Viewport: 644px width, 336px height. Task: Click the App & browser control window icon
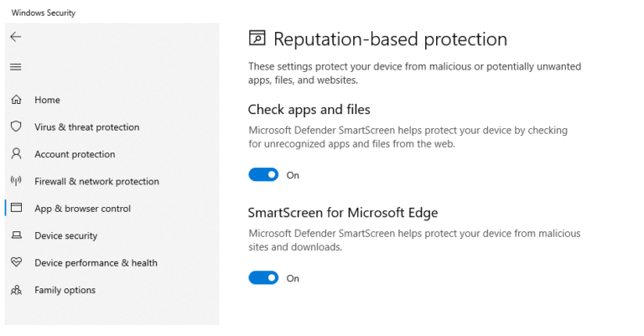(16, 208)
